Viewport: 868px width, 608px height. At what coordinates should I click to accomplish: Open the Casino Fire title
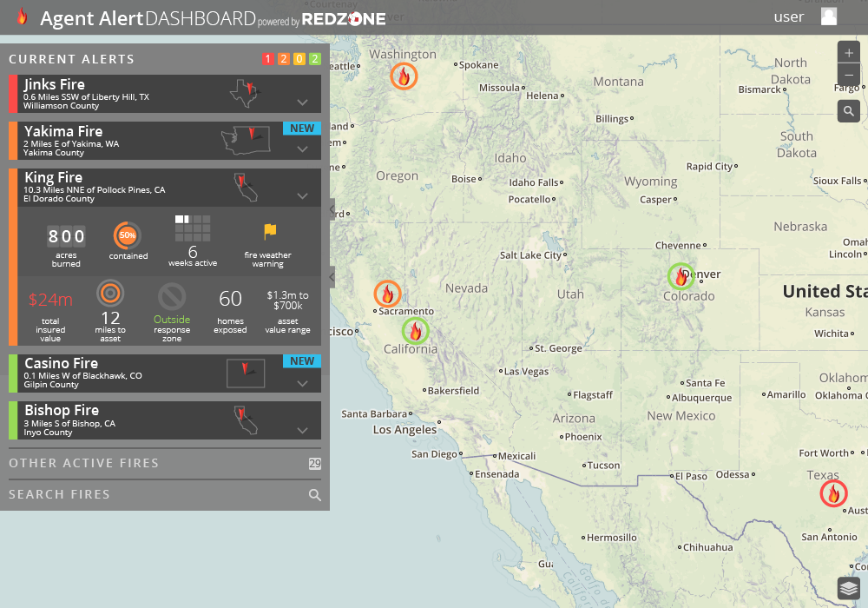[x=61, y=363]
